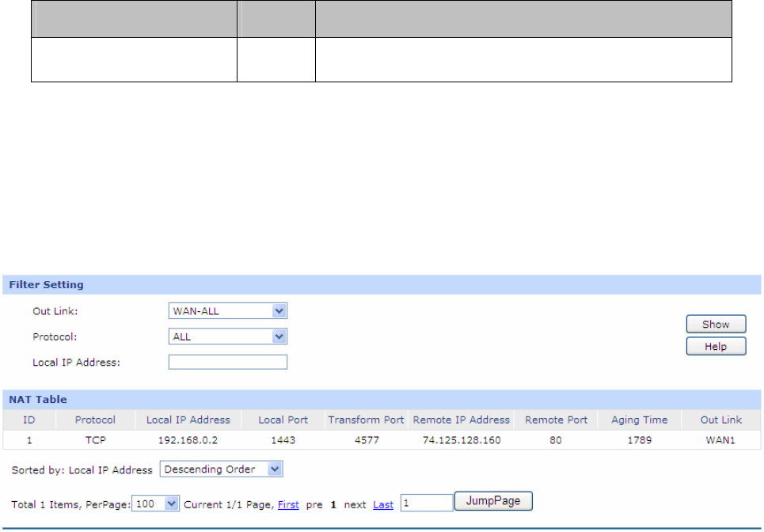This screenshot has width=764, height=532.
Task: Focus the Local IP Address filter text box
Action: tap(228, 362)
